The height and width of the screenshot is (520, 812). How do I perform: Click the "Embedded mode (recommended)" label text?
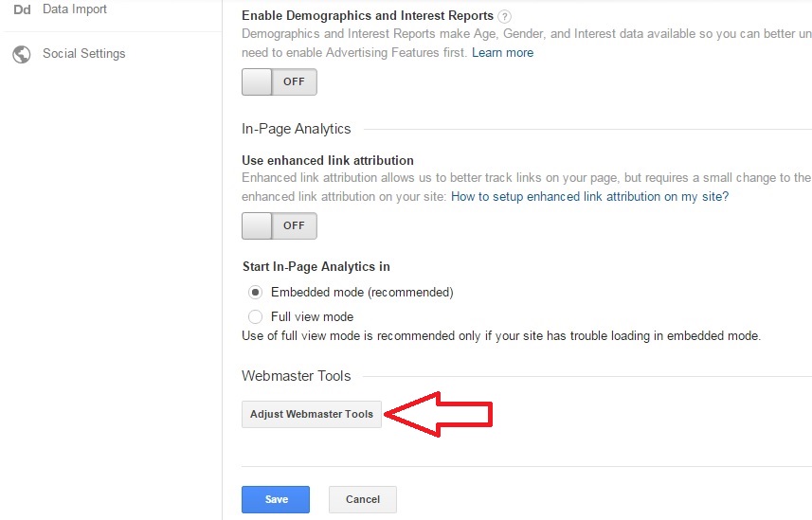pos(362,292)
